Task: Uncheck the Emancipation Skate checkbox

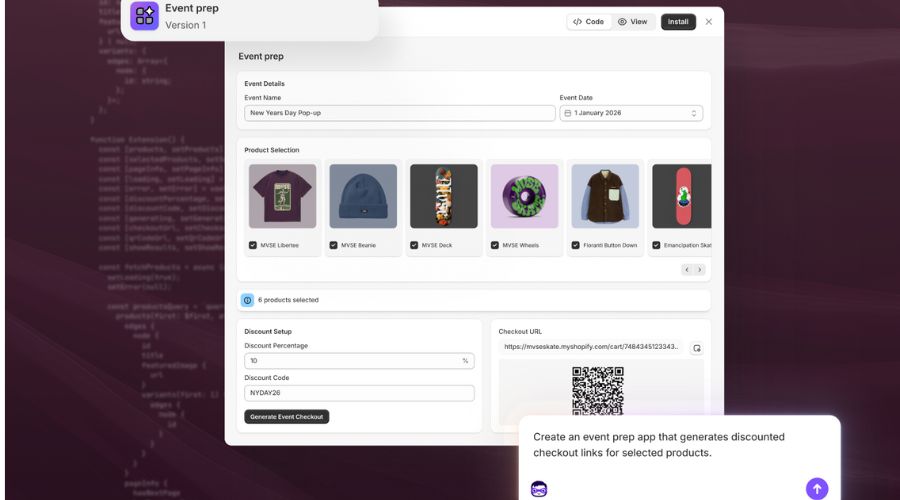Action: [x=656, y=245]
